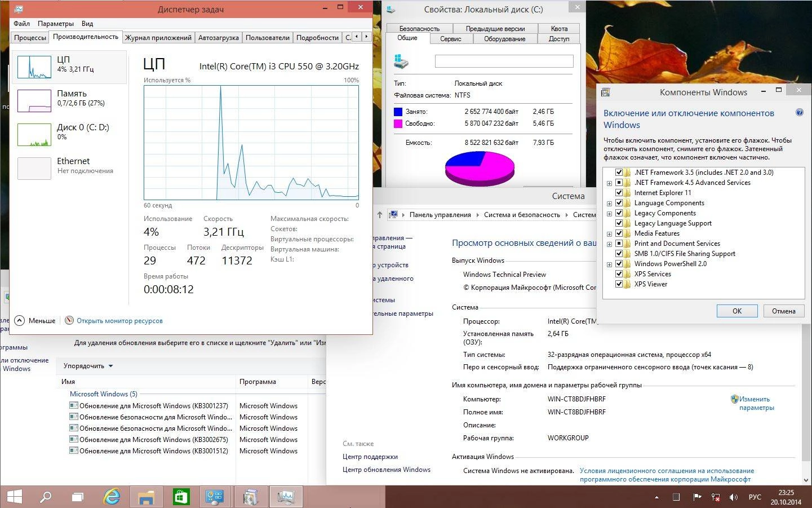Expand .NET Framework 4.5 Advanced Services node

click(x=609, y=183)
